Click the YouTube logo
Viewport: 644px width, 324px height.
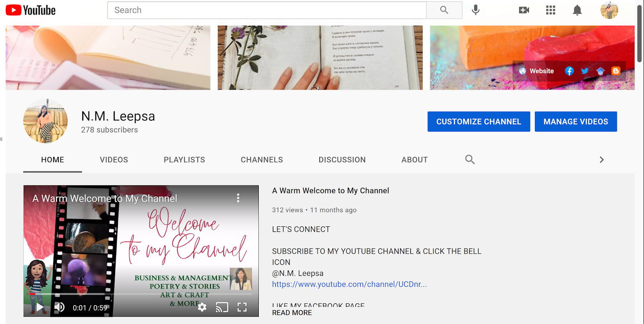click(x=31, y=10)
